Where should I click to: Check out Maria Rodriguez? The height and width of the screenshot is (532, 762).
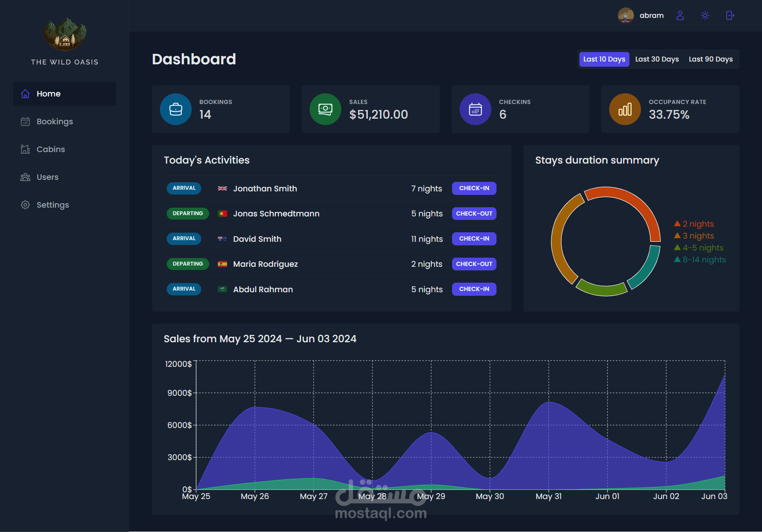[474, 264]
